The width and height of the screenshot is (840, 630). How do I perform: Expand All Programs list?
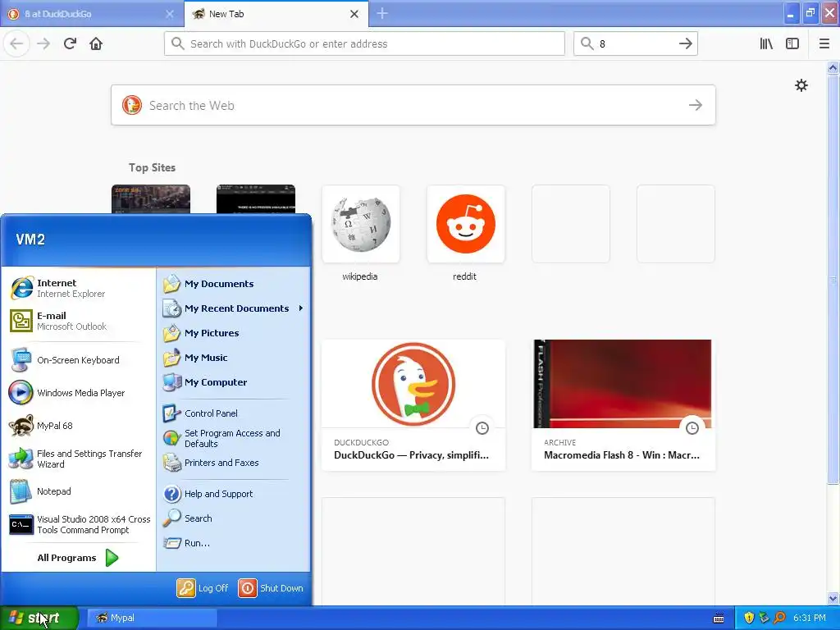click(78, 558)
